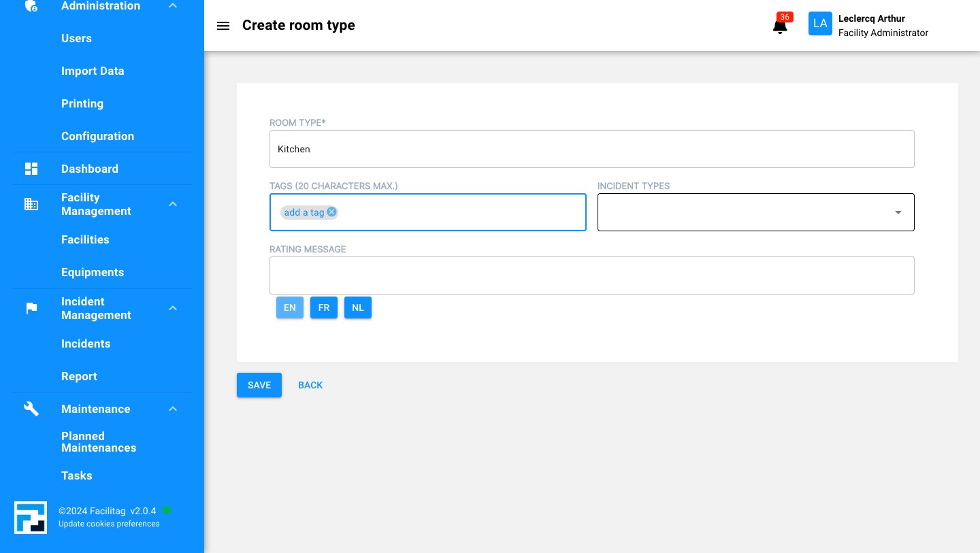Viewport: 980px width, 553px height.
Task: Open the Incident Types dropdown
Action: tap(755, 212)
